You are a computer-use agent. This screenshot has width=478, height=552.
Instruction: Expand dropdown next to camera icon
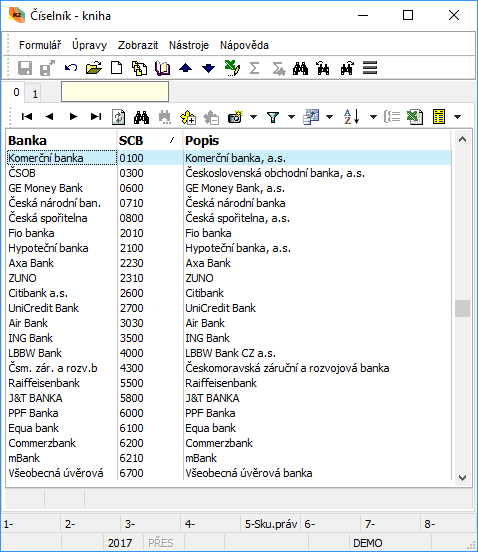pos(253,117)
